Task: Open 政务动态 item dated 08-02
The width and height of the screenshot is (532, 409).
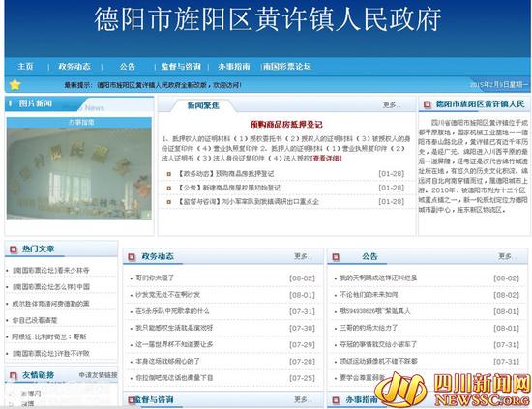Action: (155, 278)
